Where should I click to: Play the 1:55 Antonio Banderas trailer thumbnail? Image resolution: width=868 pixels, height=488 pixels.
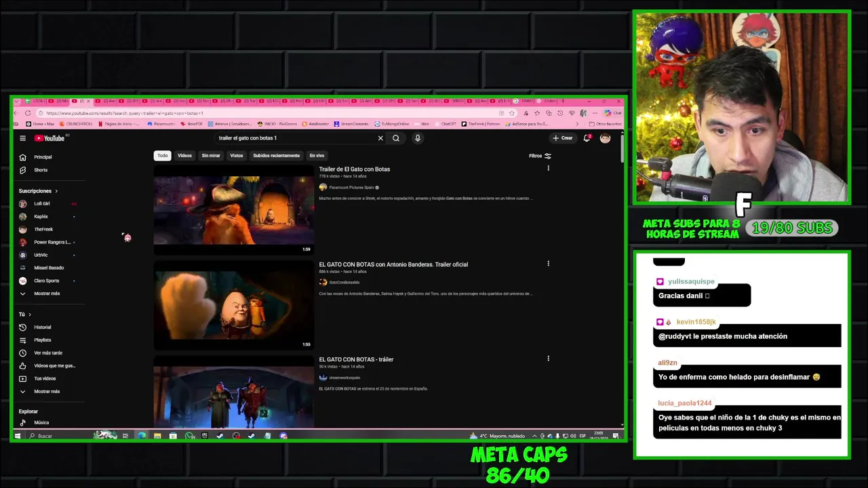click(x=233, y=306)
